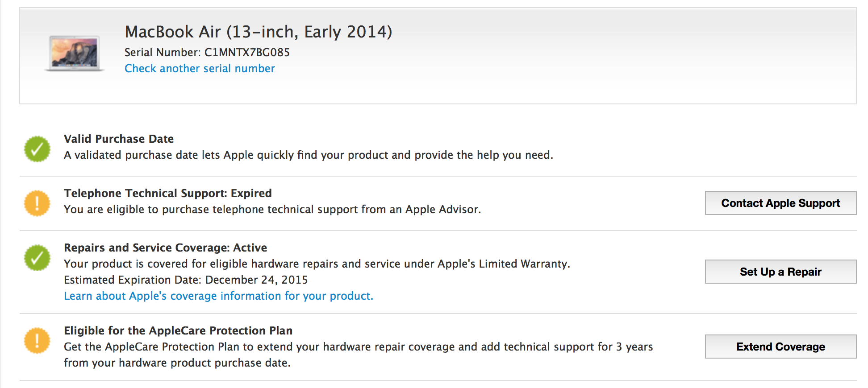Open the Check another serial number link
868x388 pixels.
coord(200,69)
